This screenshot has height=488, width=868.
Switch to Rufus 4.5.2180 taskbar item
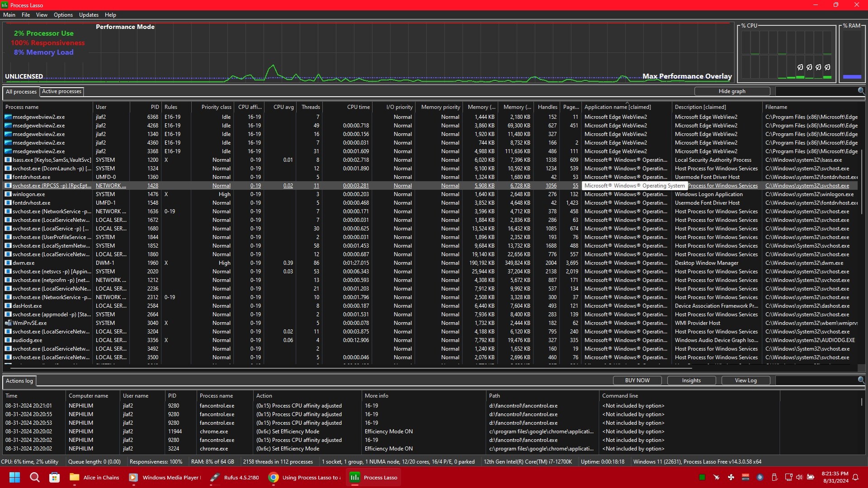pos(235,478)
